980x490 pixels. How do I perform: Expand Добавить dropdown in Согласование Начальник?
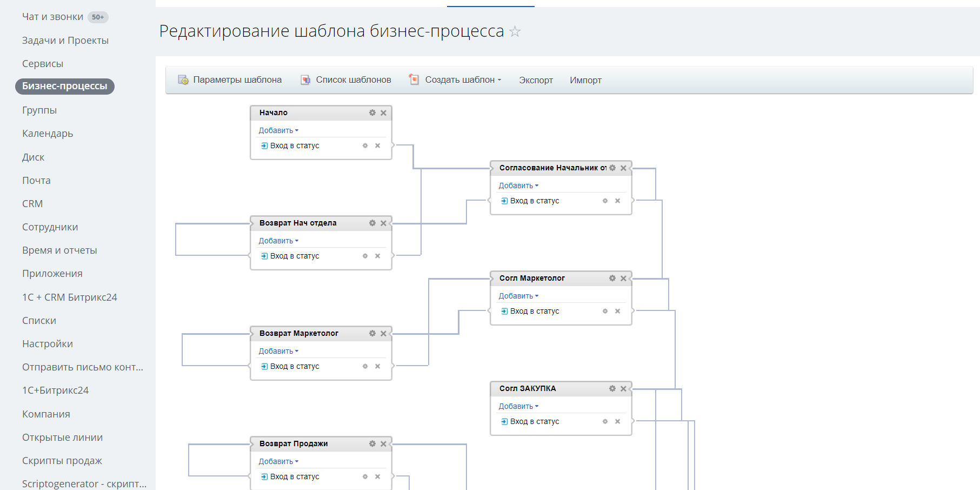pyautogui.click(x=518, y=186)
